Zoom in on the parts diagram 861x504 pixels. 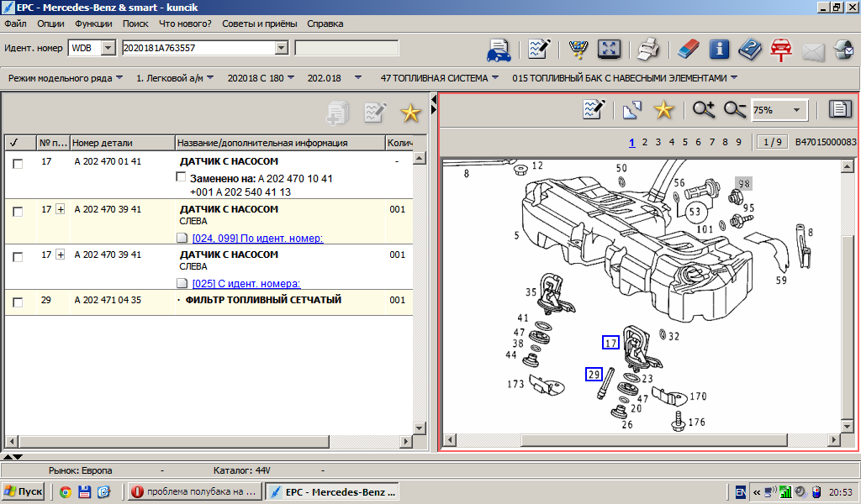click(x=703, y=109)
